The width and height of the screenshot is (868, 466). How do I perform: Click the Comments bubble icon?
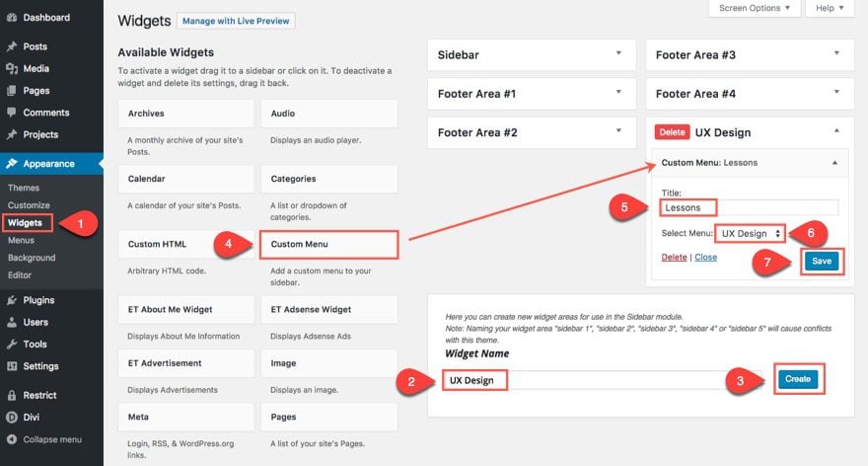coord(12,113)
